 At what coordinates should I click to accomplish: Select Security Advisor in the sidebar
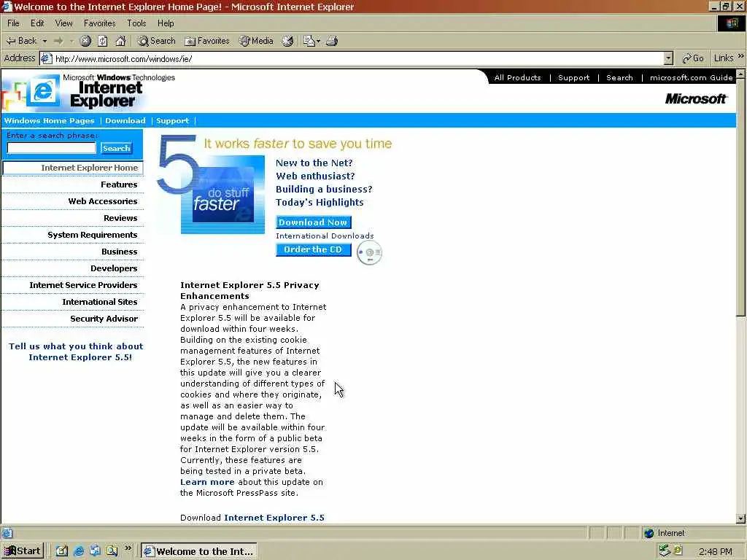pyautogui.click(x=104, y=319)
